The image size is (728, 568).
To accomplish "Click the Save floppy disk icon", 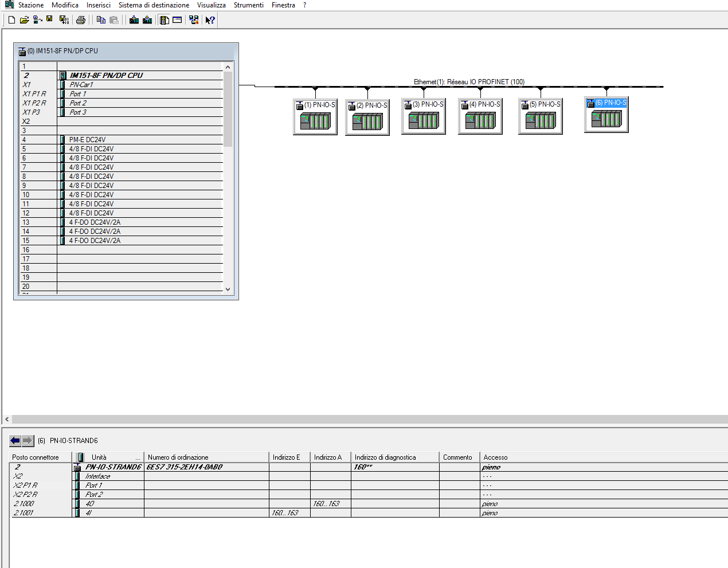I will pyautogui.click(x=50, y=20).
